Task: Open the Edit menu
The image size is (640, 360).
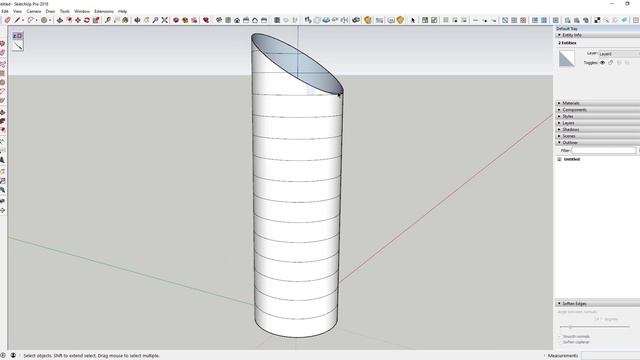Action: (4, 11)
